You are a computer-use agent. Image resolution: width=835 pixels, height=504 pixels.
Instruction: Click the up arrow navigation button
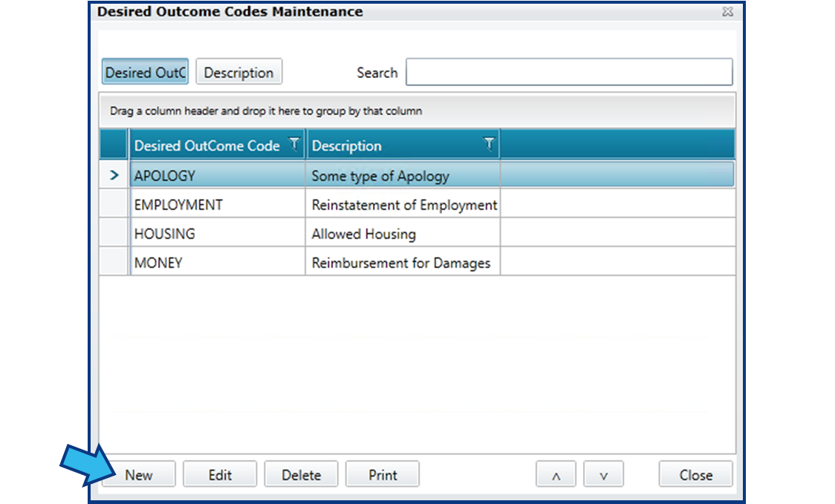(556, 474)
